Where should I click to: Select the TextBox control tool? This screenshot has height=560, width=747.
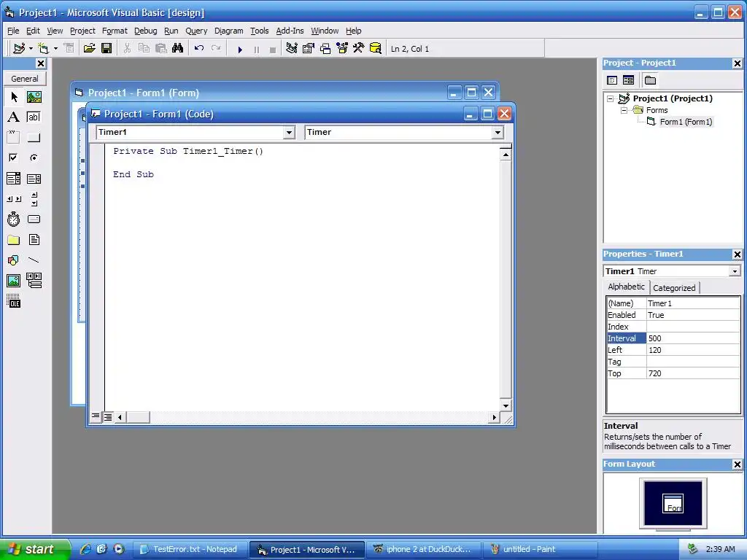34,117
